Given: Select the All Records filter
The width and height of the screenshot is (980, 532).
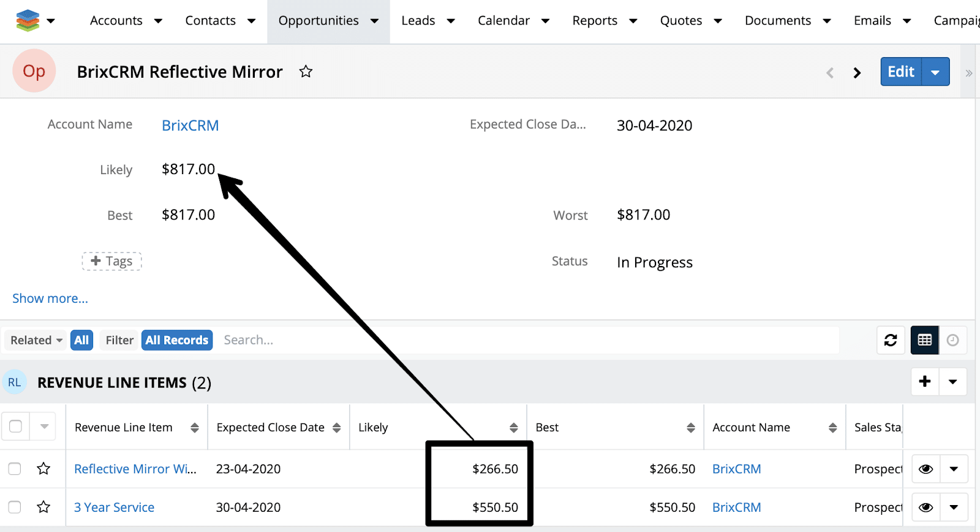Looking at the screenshot, I should click(x=177, y=340).
